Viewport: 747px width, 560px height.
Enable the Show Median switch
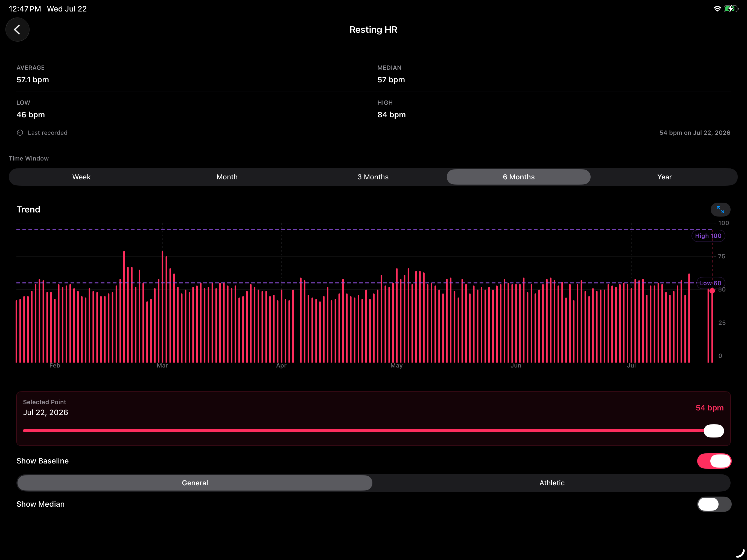coord(714,504)
